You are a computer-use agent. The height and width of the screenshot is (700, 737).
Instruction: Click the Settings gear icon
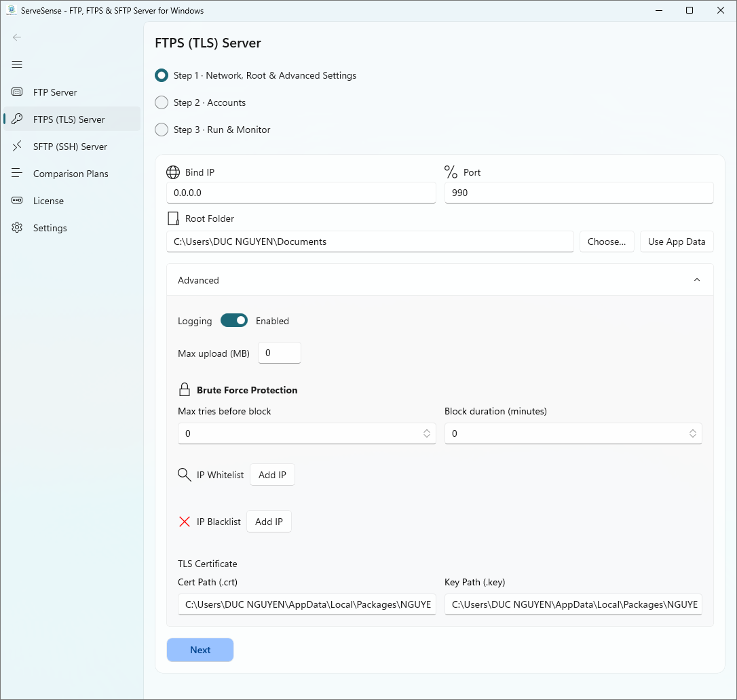[17, 227]
